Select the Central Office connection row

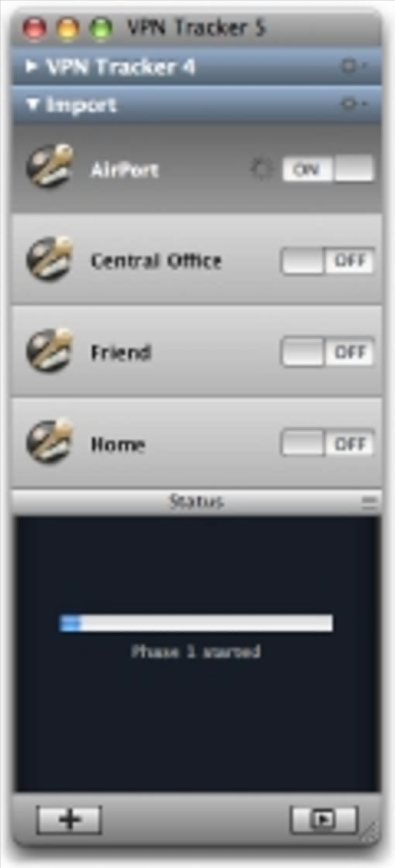click(197, 259)
